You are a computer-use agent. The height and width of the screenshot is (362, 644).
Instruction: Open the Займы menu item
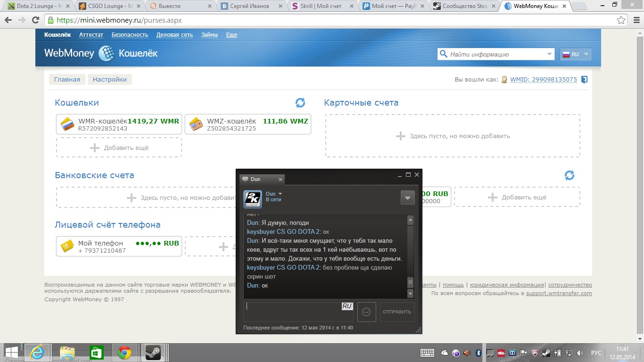pos(209,35)
